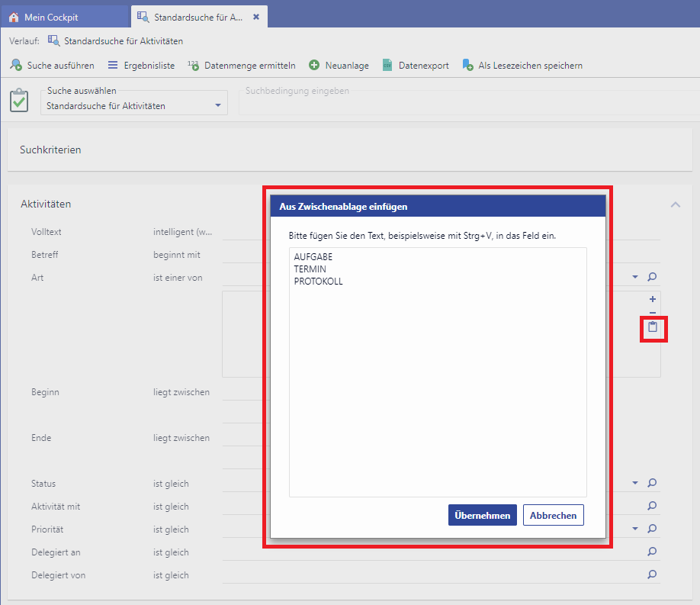Expand the Suche auswählen dropdown
Image resolution: width=700 pixels, height=605 pixels.
click(217, 105)
